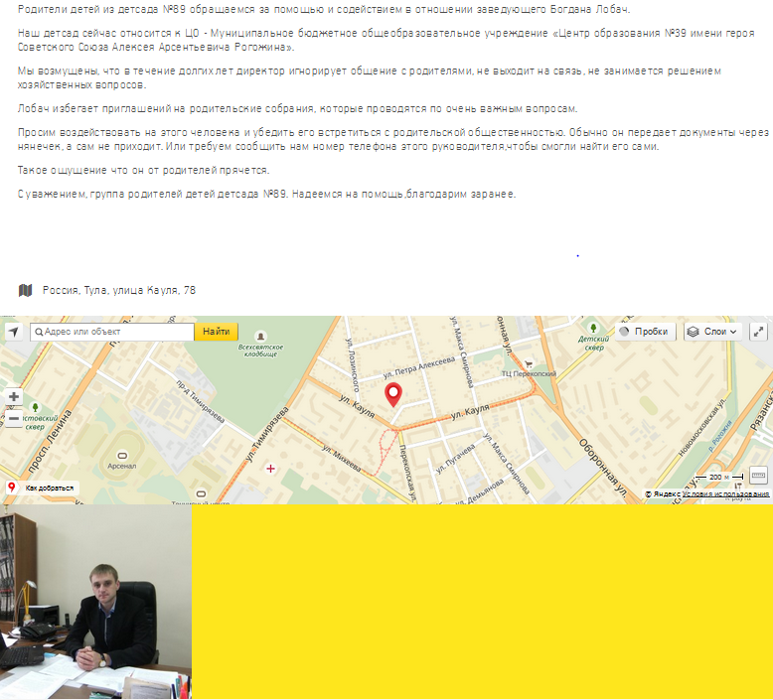Click the geolocation arrow icon on map
The height and width of the screenshot is (700, 773).
tap(14, 332)
